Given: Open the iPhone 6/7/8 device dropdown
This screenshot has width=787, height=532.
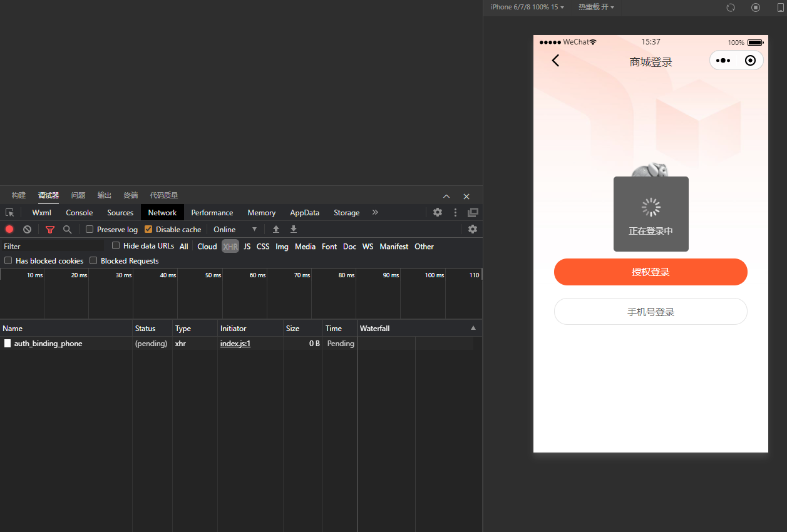Looking at the screenshot, I should click(527, 7).
